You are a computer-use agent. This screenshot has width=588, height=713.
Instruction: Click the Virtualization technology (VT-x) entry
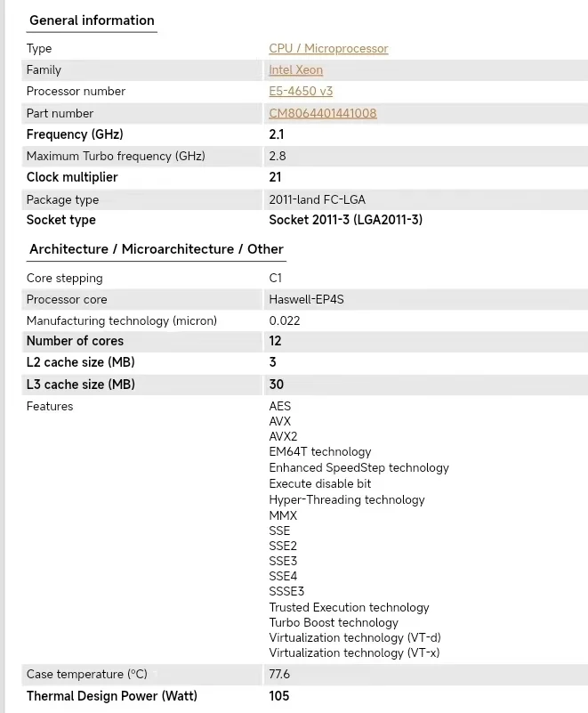point(354,652)
